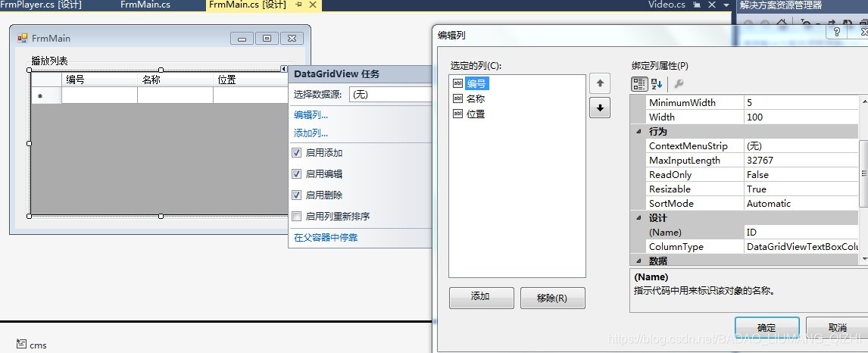Click the abl icon beside 编号 column
This screenshot has height=353, width=868.
coord(457,83)
